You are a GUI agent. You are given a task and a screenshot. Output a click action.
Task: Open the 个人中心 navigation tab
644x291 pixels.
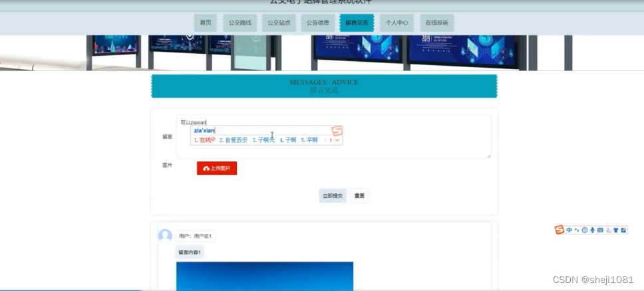[397, 23]
